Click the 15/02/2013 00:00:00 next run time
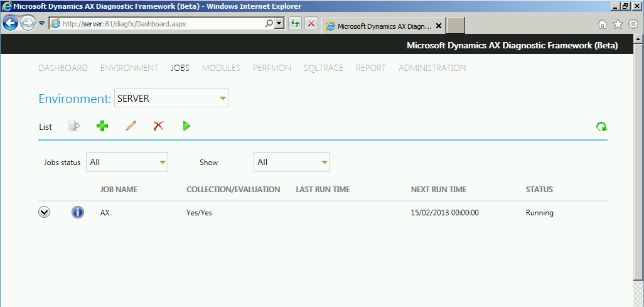Viewport: 644px width, 307px height. (445, 213)
